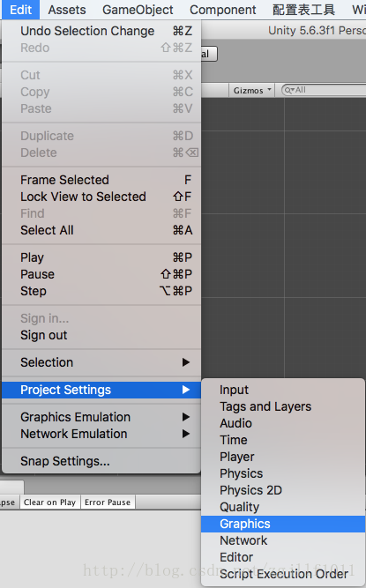Open Tags and Layers settings
The height and width of the screenshot is (588, 366).
283,406
